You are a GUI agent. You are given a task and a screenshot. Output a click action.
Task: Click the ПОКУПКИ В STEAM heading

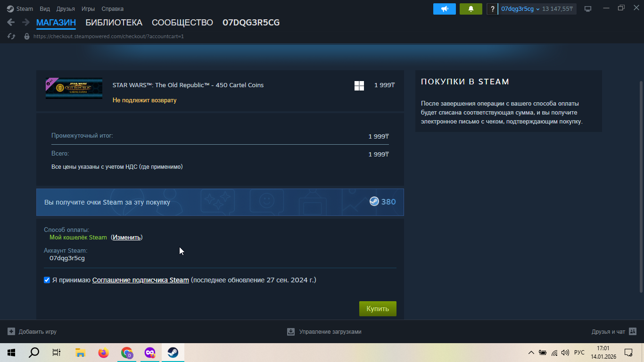(465, 82)
